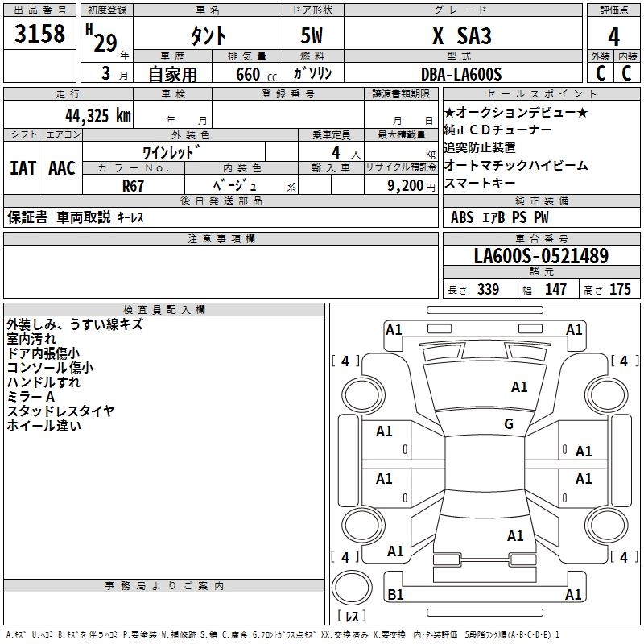Click the G mark on the windshield diagram
Screen dimensions: 644x644
point(509,424)
